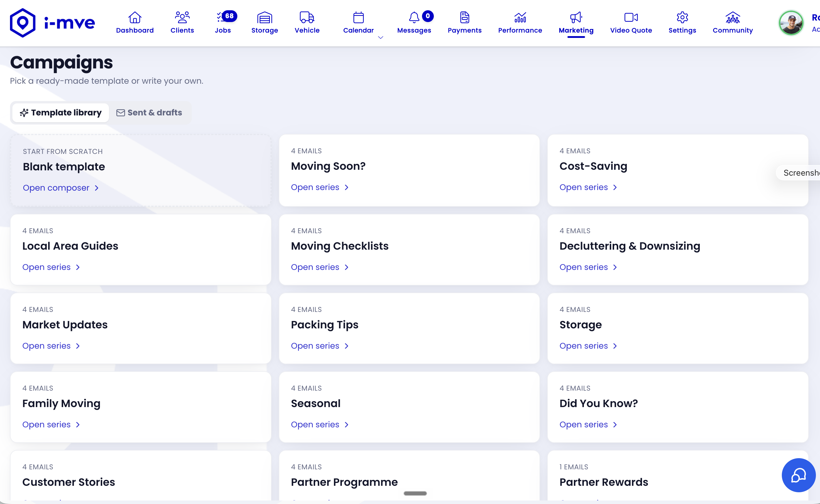
Task: Open the Performance chart icon
Action: 520,17
